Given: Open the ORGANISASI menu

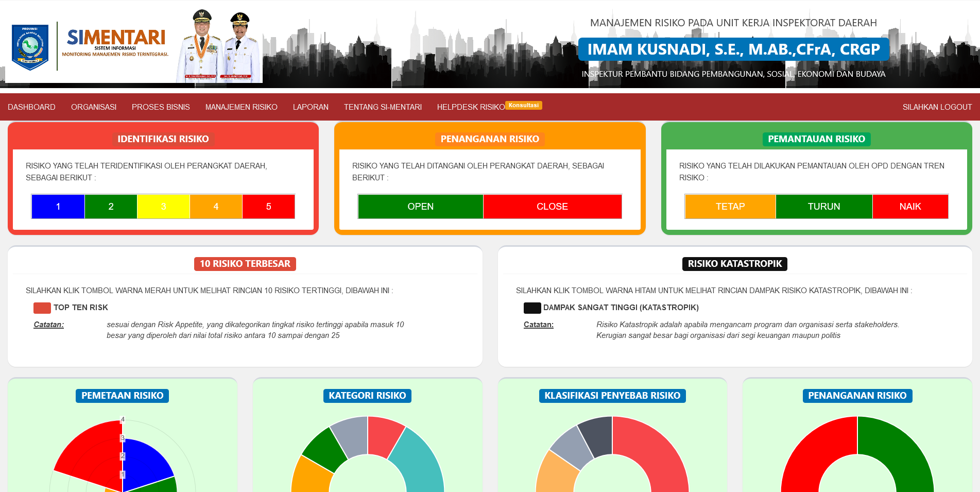Looking at the screenshot, I should [x=94, y=107].
